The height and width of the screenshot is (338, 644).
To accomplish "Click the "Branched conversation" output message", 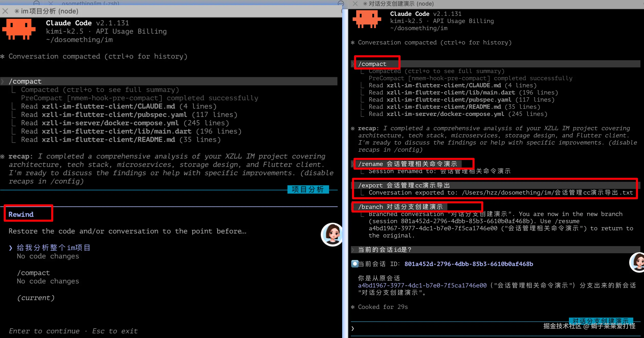I will (x=501, y=225).
